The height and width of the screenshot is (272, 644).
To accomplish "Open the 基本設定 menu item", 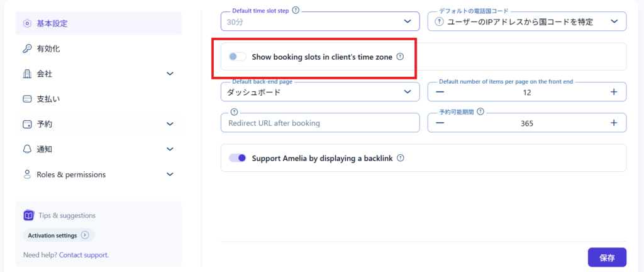I will (x=52, y=23).
